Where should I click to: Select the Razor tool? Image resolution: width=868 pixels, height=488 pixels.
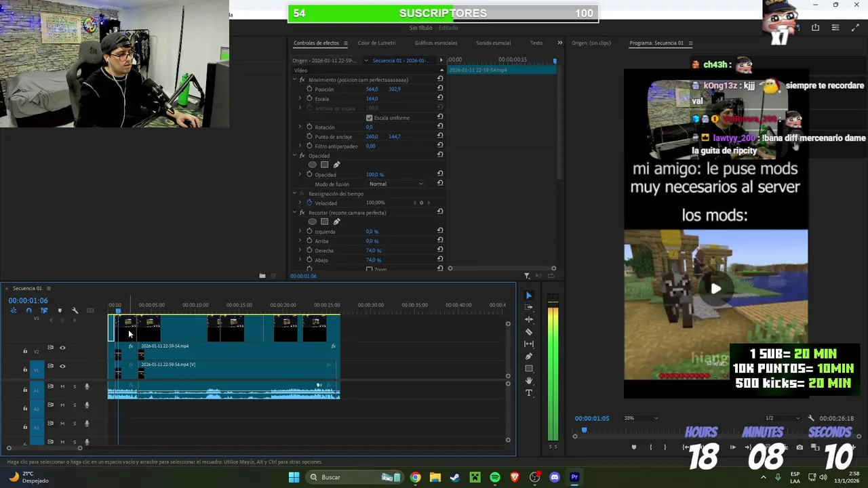click(529, 332)
